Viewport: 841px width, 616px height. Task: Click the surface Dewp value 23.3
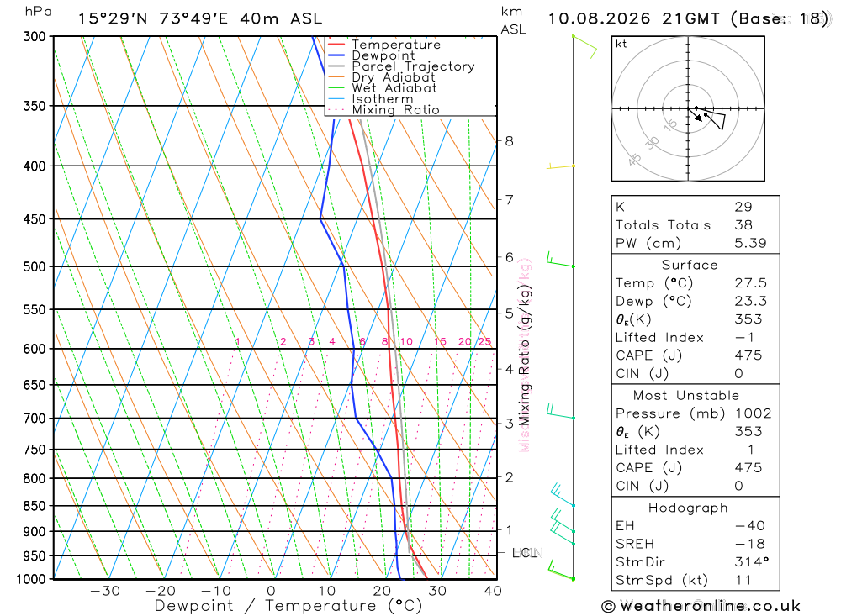750,302
